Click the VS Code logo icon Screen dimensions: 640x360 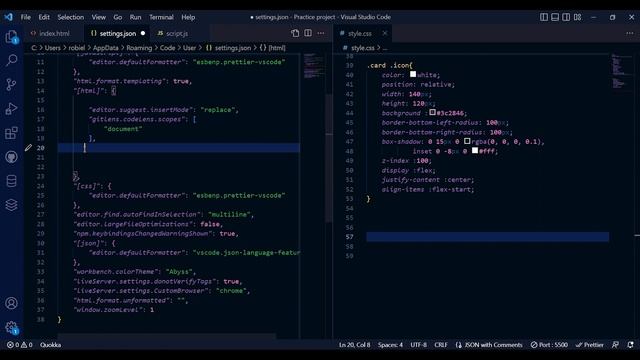click(9, 17)
